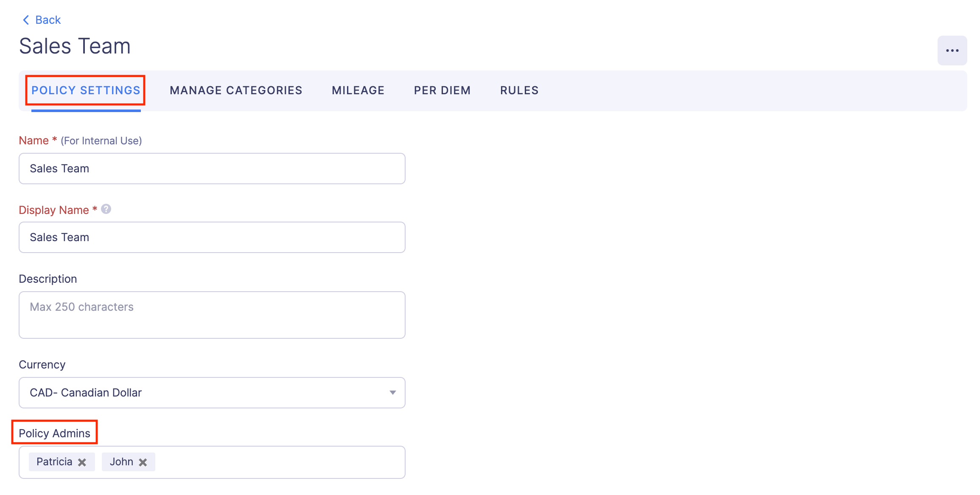Click the Back link
980x495 pixels.
click(x=48, y=20)
